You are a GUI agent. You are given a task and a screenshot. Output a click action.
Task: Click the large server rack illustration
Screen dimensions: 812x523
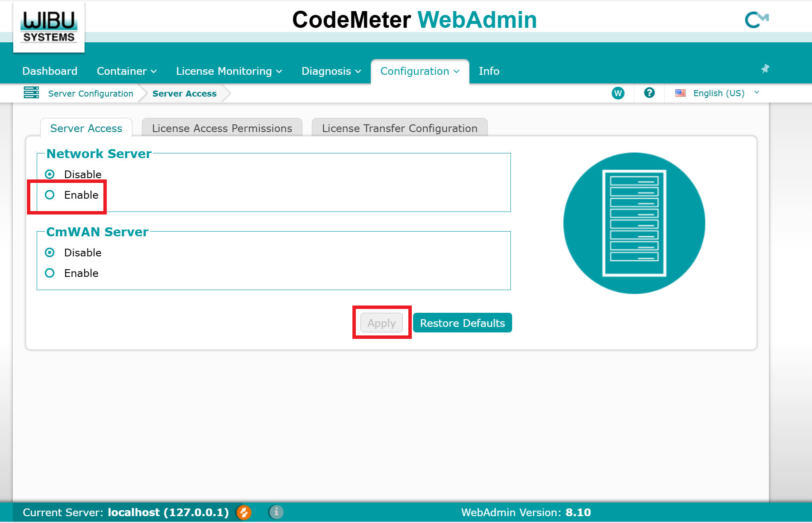(x=634, y=223)
